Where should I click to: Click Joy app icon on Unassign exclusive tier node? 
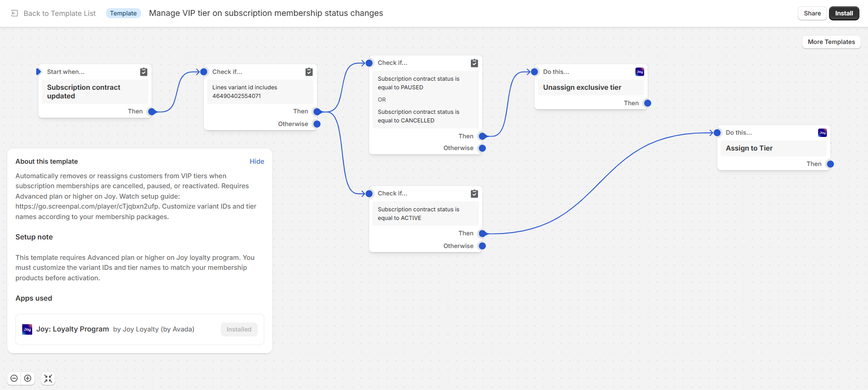(640, 72)
